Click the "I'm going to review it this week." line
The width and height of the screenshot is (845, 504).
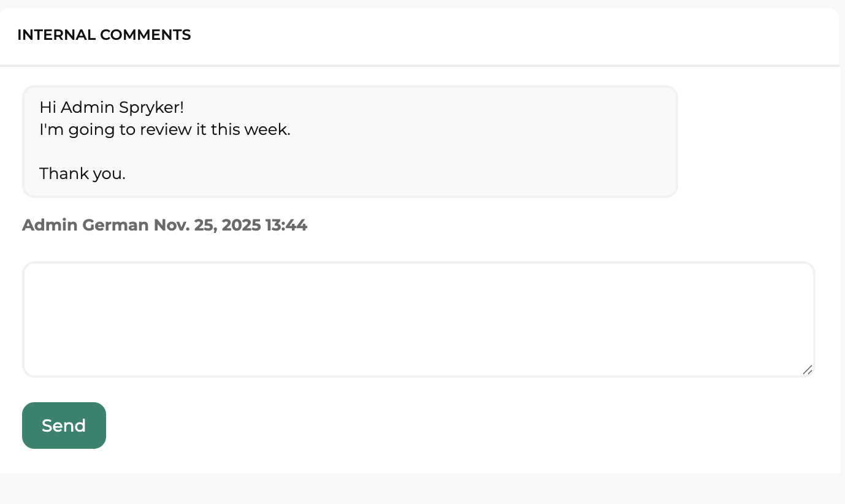(165, 129)
